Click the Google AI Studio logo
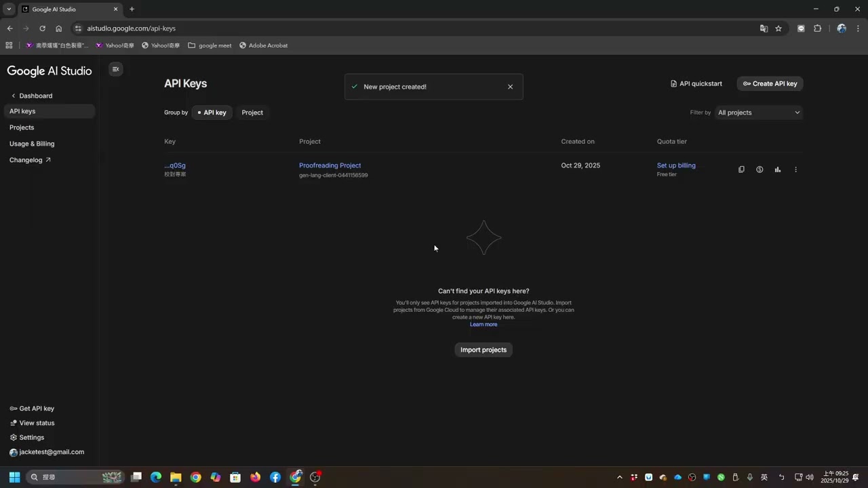The width and height of the screenshot is (868, 488). click(50, 71)
